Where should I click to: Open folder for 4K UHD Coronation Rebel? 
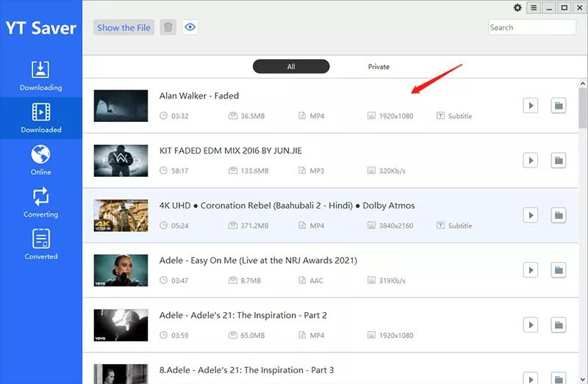coord(559,215)
